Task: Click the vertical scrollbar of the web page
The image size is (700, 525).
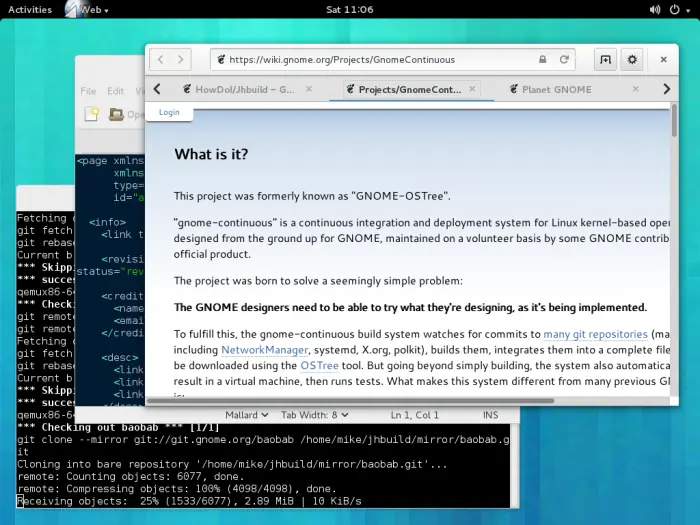Action: [x=674, y=121]
